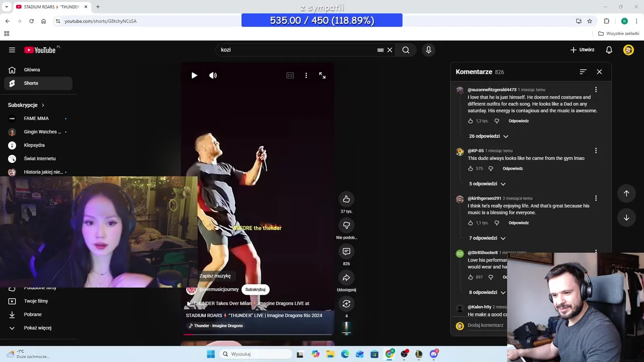Open the apps grid in bookmarks bar
Image resolution: width=644 pixels, height=362 pixels.
[7, 34]
